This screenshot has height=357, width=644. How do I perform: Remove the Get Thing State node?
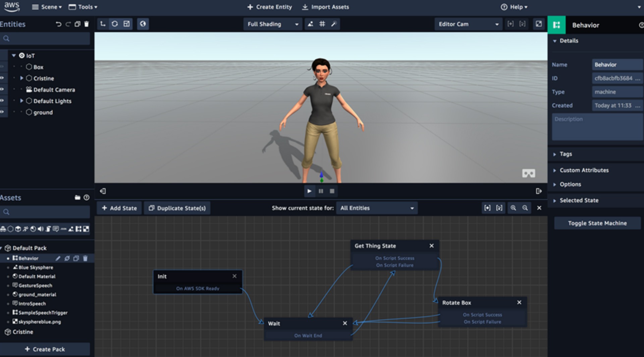(x=432, y=246)
